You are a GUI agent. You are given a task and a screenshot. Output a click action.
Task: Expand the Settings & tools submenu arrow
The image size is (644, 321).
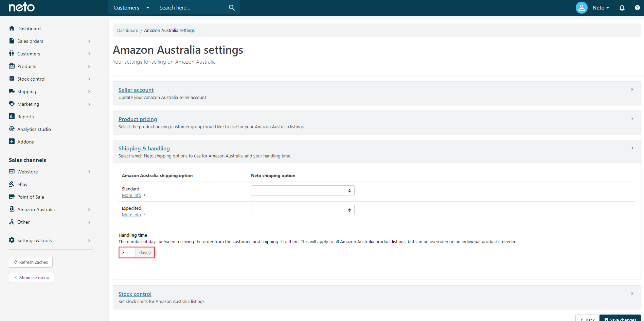coord(89,240)
